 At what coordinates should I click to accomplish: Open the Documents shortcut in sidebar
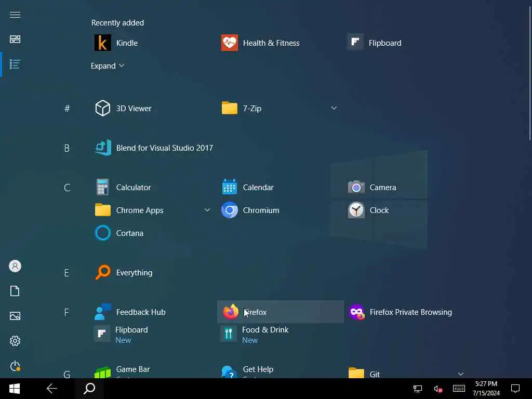[15, 291]
